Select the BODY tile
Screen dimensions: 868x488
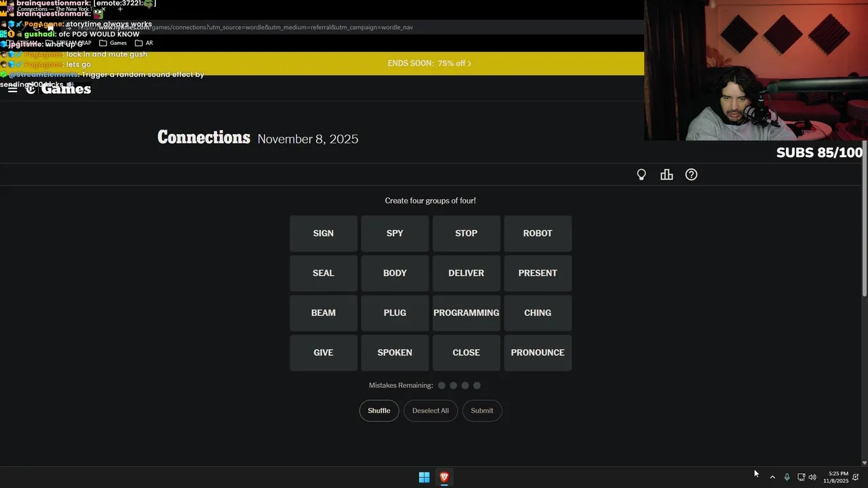point(395,273)
